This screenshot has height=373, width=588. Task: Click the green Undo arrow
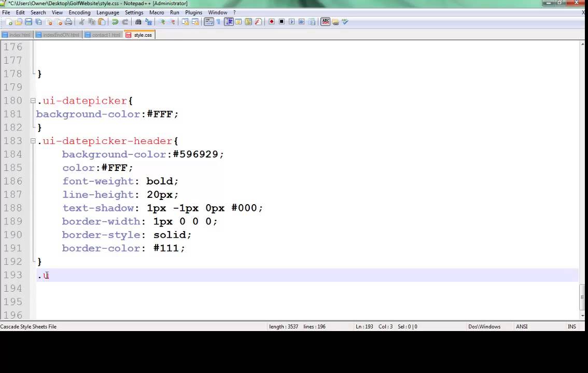pos(115,22)
